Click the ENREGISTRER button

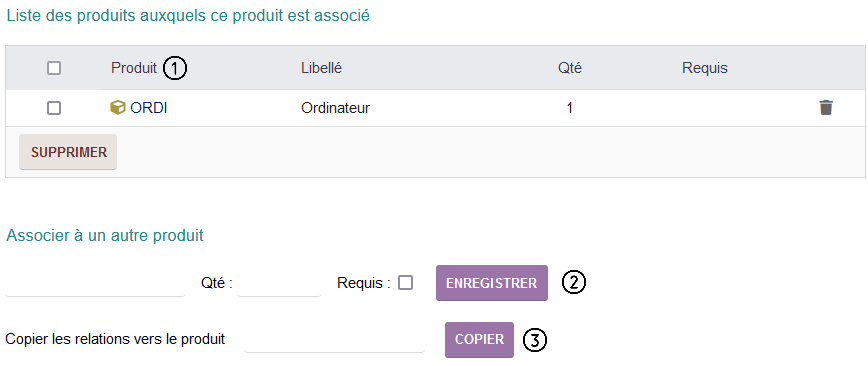click(x=492, y=283)
